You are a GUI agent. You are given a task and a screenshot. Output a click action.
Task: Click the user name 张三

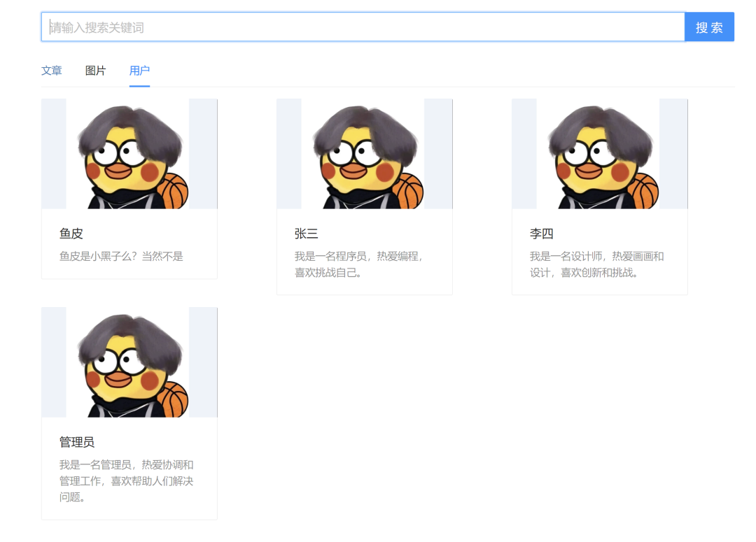307,234
